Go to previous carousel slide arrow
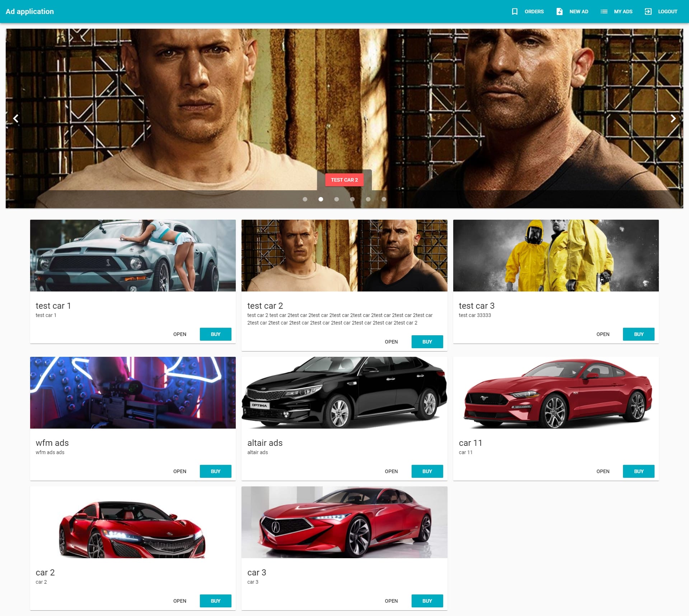This screenshot has width=689, height=616. [16, 118]
